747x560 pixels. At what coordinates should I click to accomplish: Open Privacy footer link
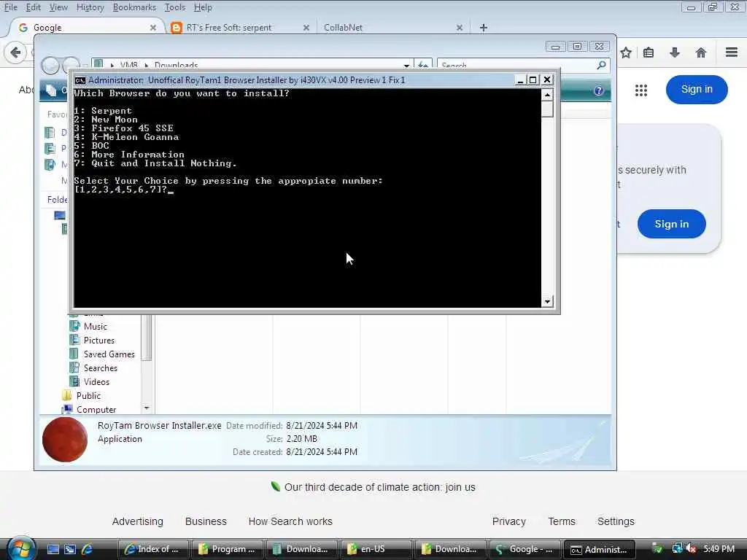(508, 521)
